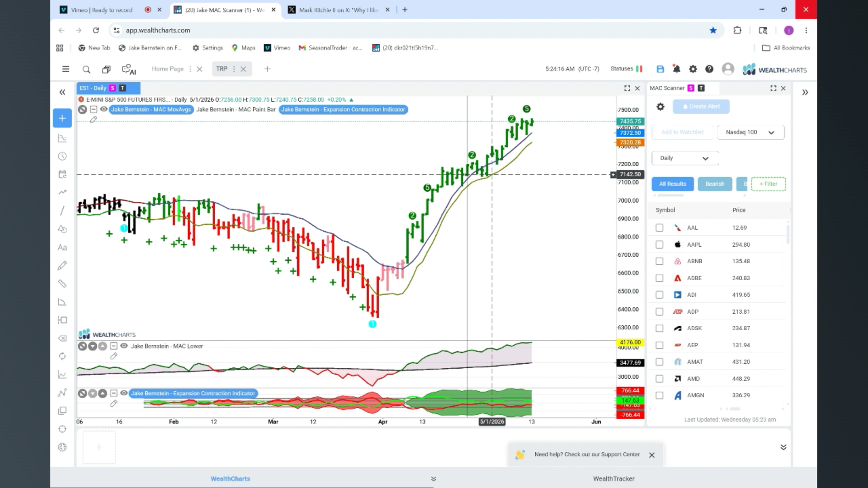Bookmark this page with the star icon

click(713, 30)
